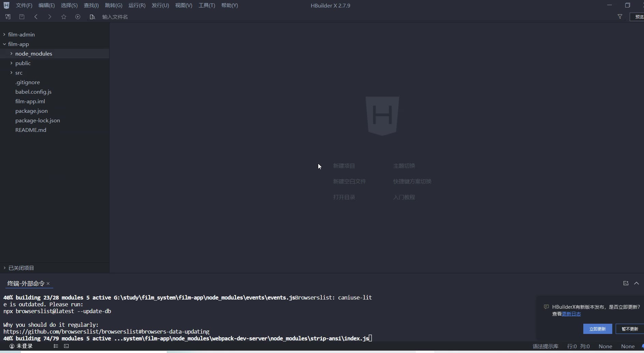Open the 选择(S) menu
This screenshot has height=353, width=644.
(x=69, y=5)
